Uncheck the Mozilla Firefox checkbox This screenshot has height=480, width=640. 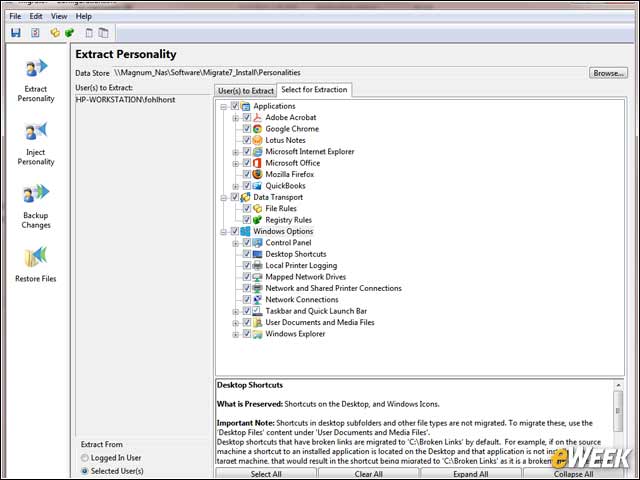[x=247, y=175]
